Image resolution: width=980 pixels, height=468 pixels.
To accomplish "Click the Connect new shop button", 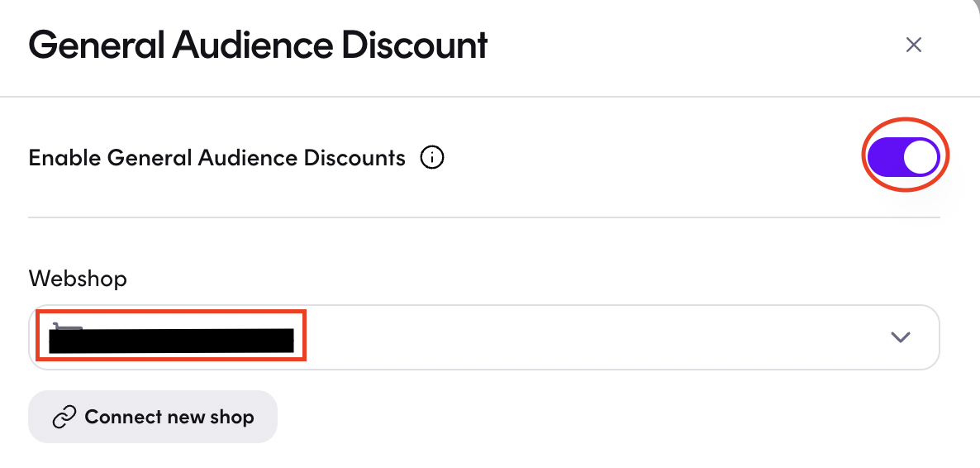I will click(x=153, y=417).
